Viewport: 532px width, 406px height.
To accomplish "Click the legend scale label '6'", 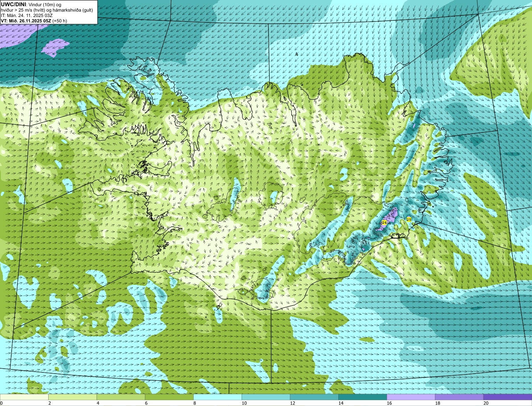I will [x=146, y=403].
